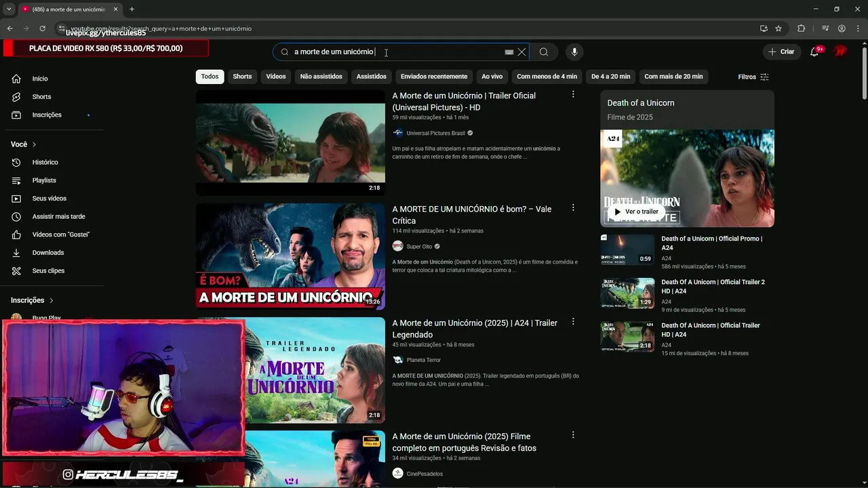Screen dimensions: 868x488
Task: Click the Criar button
Action: pyautogui.click(x=781, y=52)
